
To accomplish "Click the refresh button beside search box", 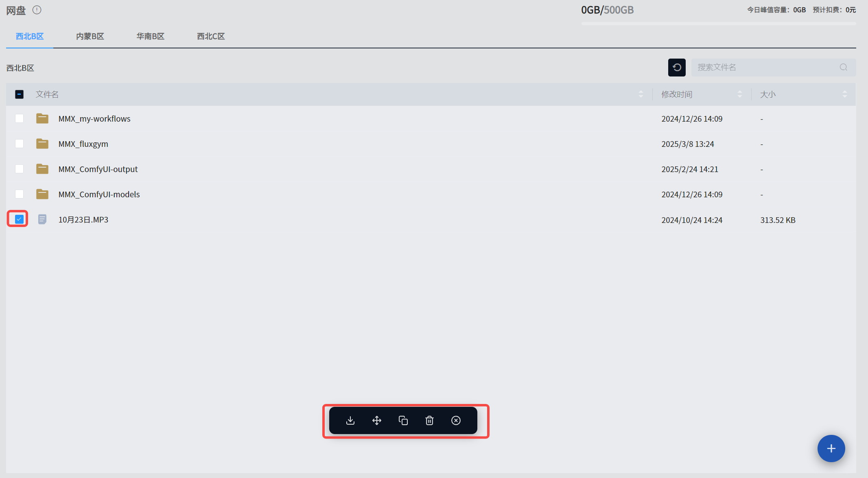I will (677, 68).
